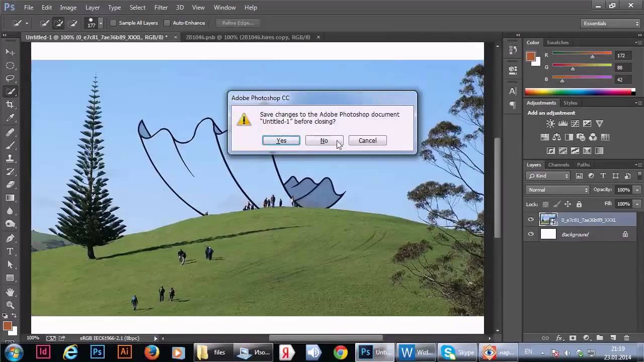
Task: Toggle Lock transparent pixels
Action: (x=545, y=204)
